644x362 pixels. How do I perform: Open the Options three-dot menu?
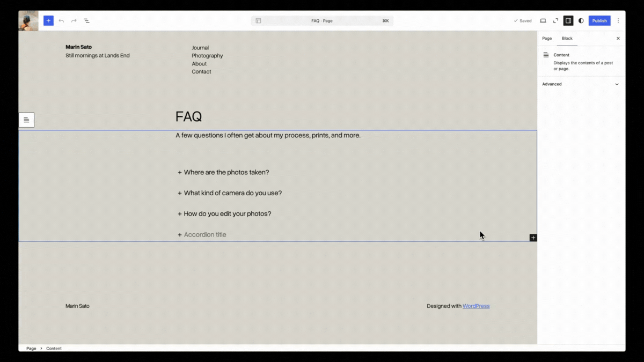point(618,21)
